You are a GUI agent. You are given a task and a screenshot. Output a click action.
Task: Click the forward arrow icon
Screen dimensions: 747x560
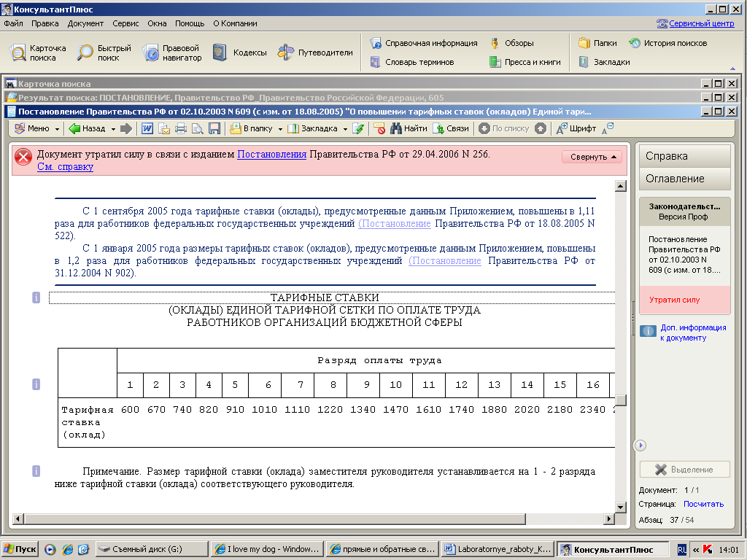(125, 128)
